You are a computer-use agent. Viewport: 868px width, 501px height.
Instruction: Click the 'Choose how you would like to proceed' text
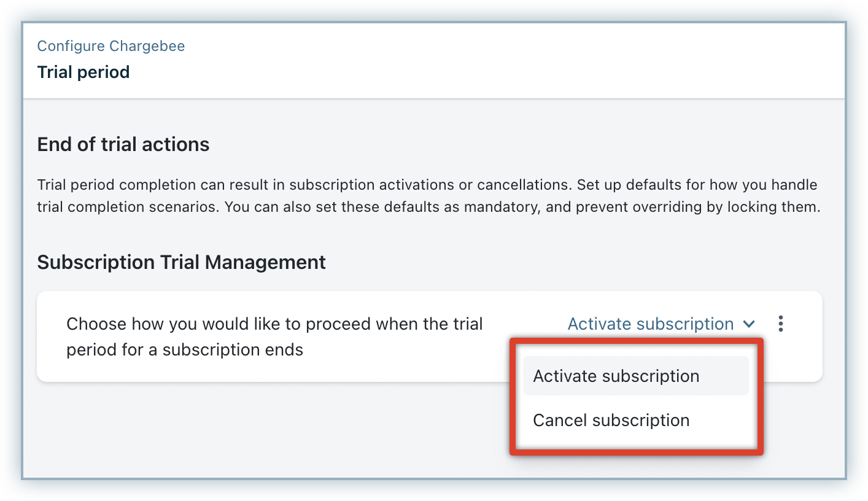[x=274, y=324]
